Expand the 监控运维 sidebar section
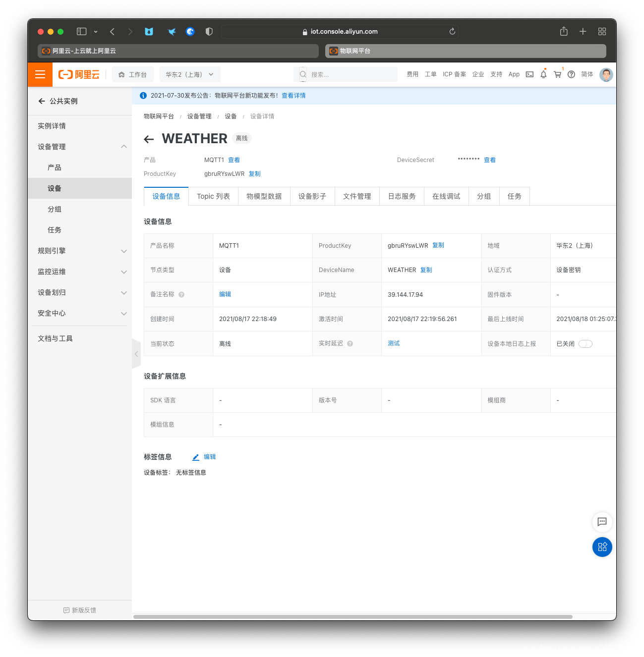 coord(82,272)
